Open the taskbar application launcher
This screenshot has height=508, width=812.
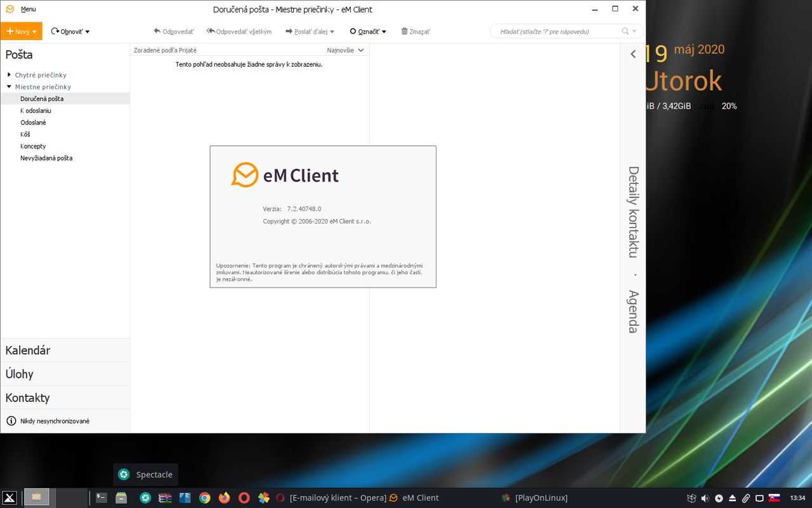click(x=10, y=498)
